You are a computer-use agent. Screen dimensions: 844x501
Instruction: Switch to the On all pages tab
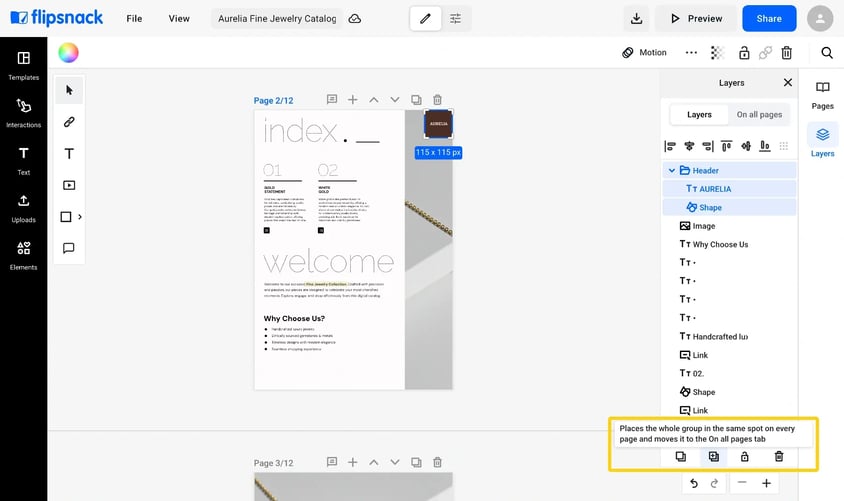click(759, 115)
